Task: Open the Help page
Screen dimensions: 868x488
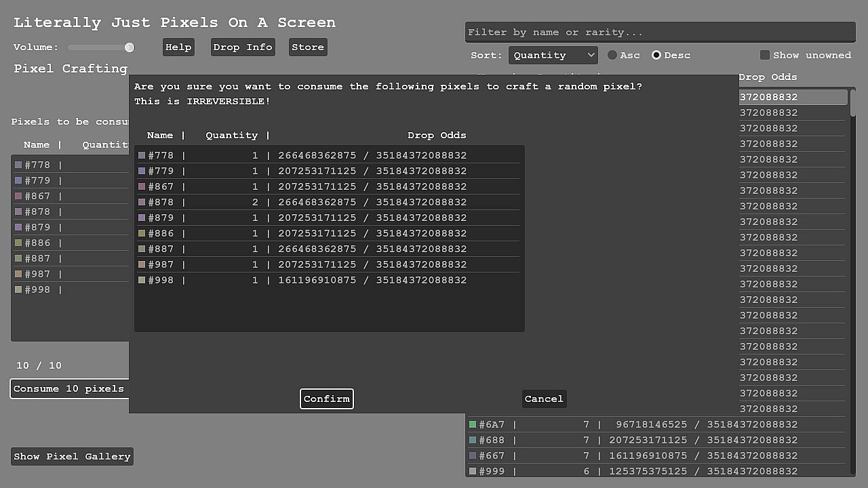Action: tap(178, 47)
